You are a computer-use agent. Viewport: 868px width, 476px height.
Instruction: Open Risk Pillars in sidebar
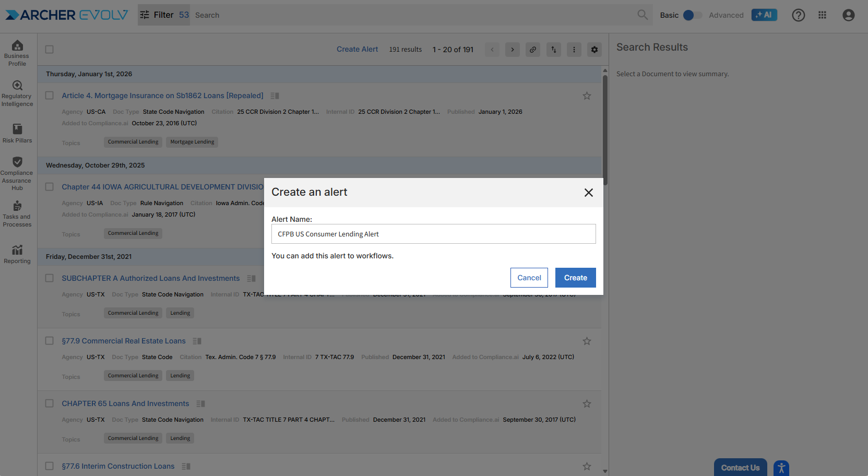[17, 133]
